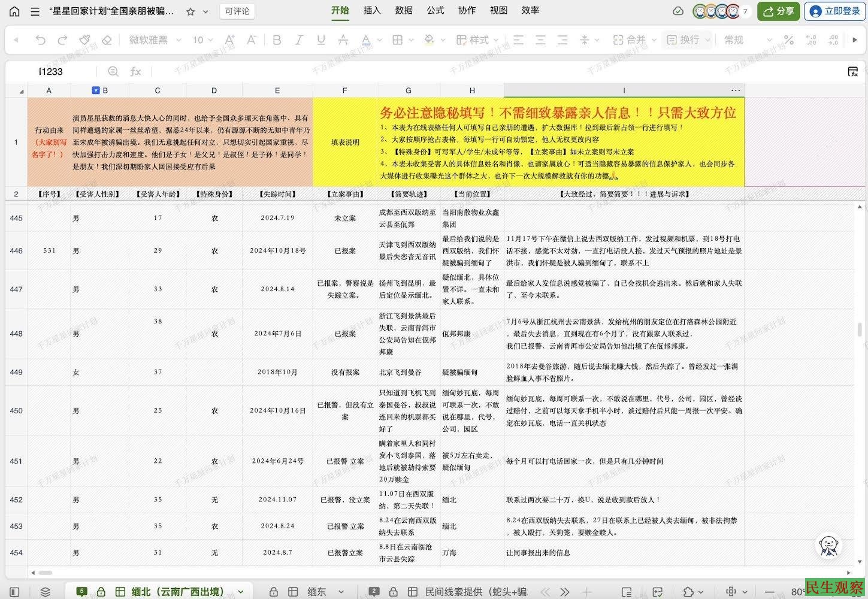Open the customer service mascot icon
This screenshot has height=599, width=868.
[828, 546]
